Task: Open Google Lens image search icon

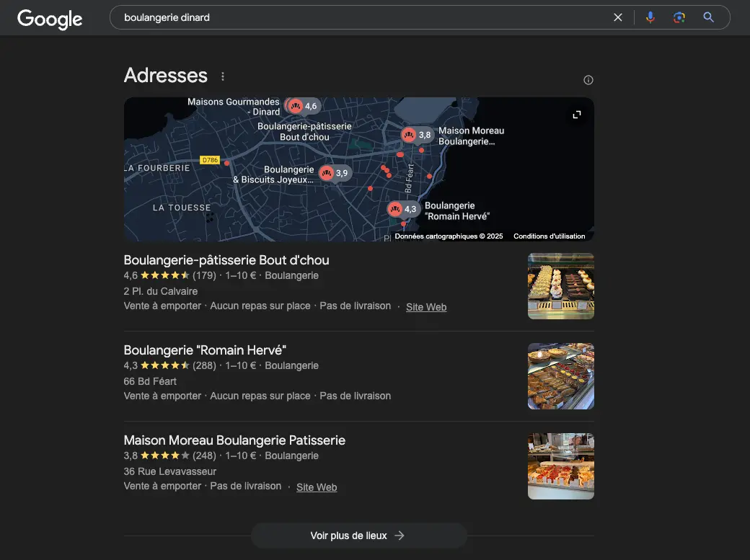Action: pos(679,18)
